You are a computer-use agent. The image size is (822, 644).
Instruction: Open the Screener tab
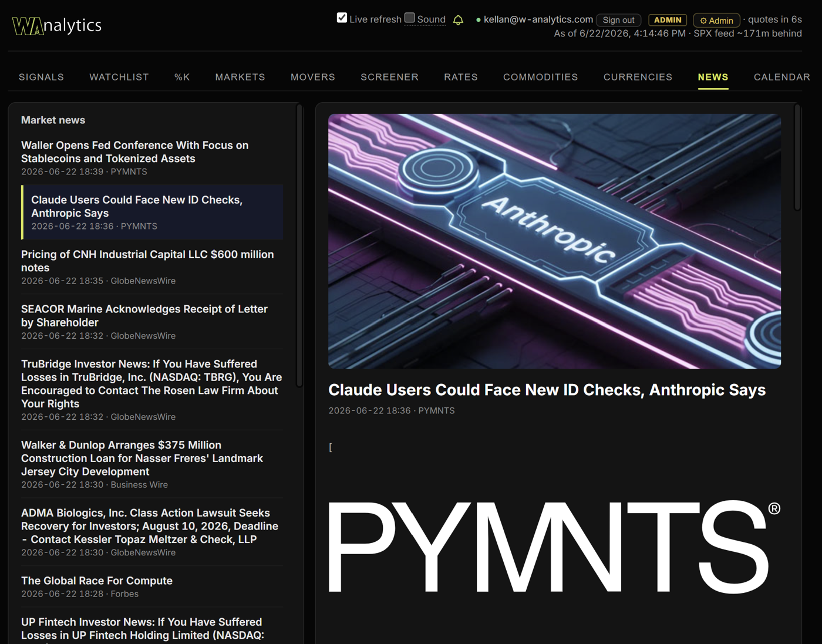(389, 77)
